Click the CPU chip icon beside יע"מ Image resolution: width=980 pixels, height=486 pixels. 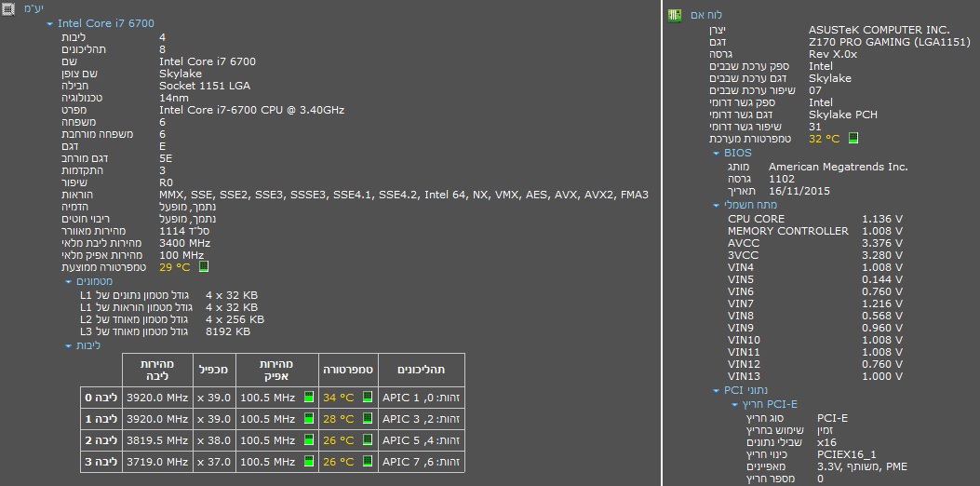pos(8,8)
